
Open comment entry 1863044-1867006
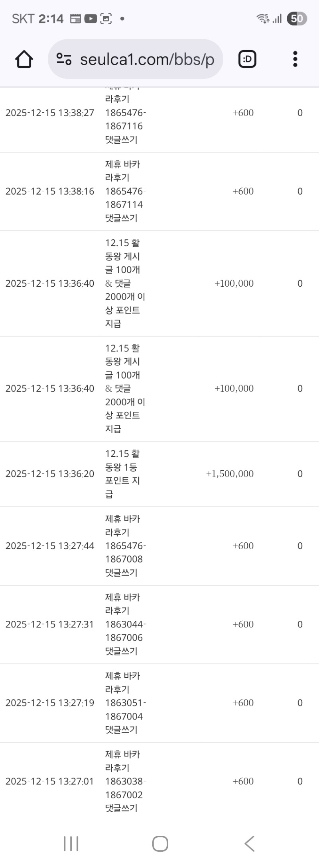(124, 631)
